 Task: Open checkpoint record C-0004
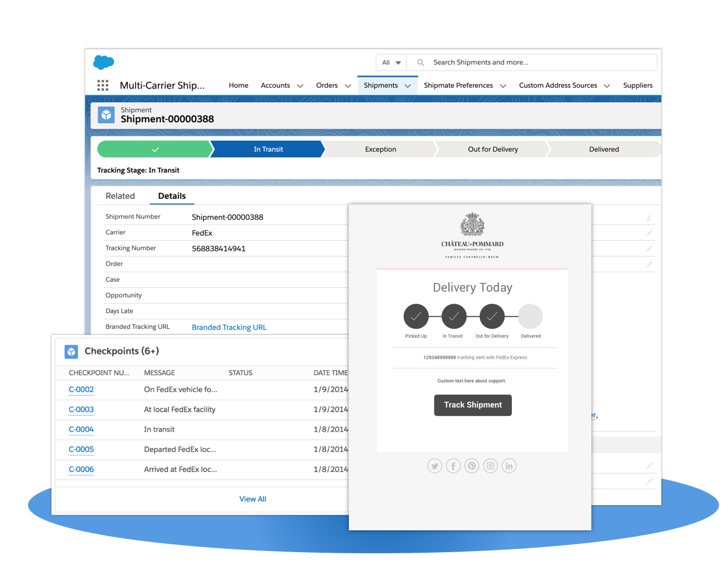coord(81,429)
